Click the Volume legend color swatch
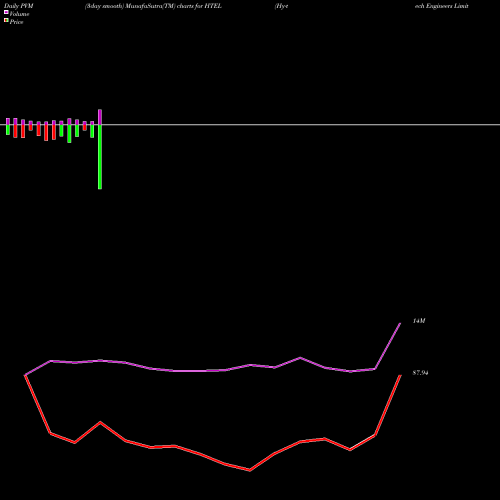Screen dimensions: 500x500 coord(6,12)
